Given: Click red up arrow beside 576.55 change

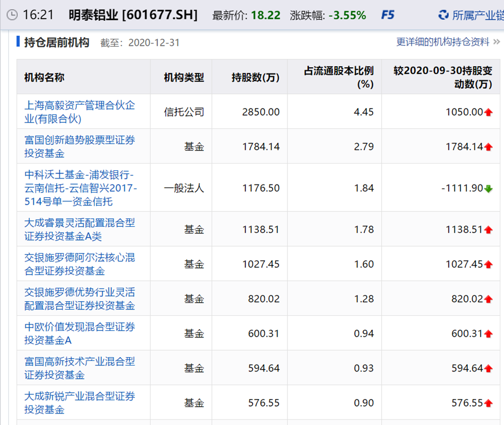Looking at the screenshot, I should point(489,403).
